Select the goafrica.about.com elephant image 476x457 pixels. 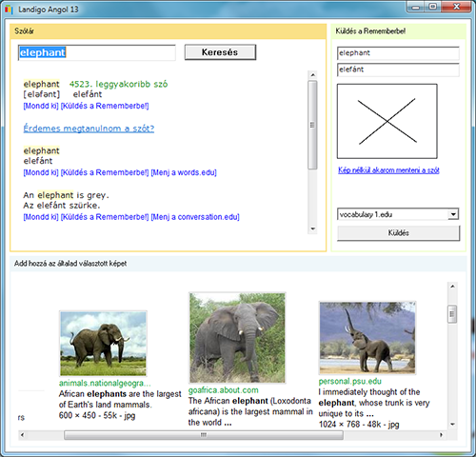[x=237, y=338]
